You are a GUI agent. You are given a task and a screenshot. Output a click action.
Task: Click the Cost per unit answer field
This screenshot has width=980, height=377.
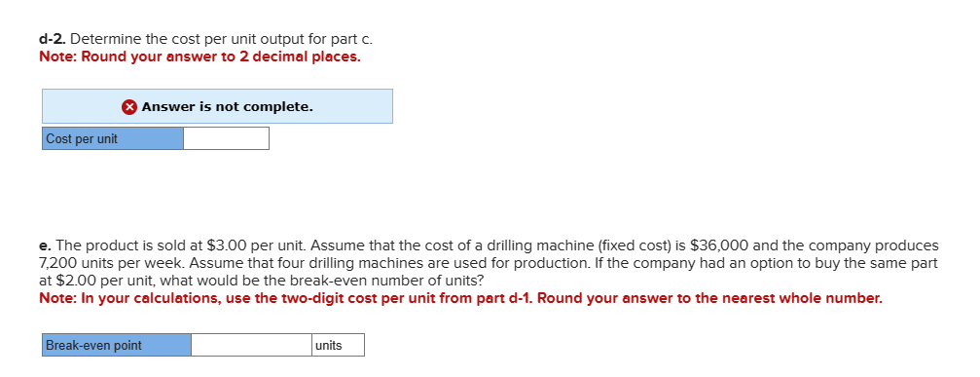226,138
